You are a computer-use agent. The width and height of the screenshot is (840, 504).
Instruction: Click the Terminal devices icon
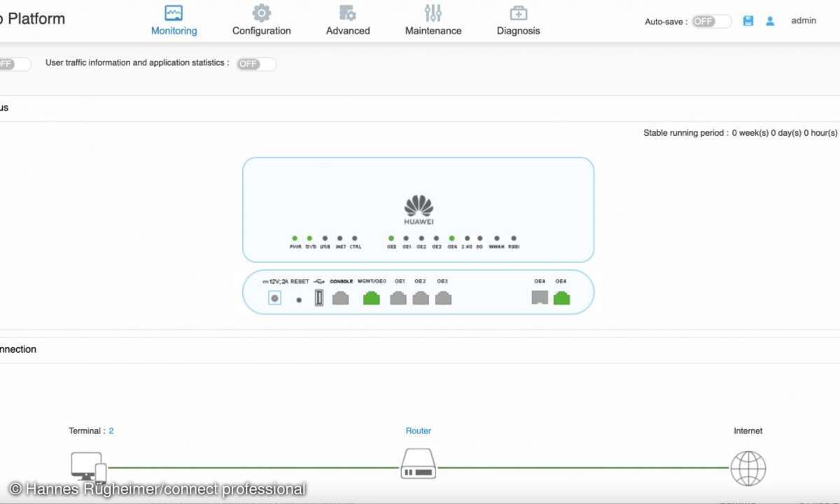(x=89, y=467)
